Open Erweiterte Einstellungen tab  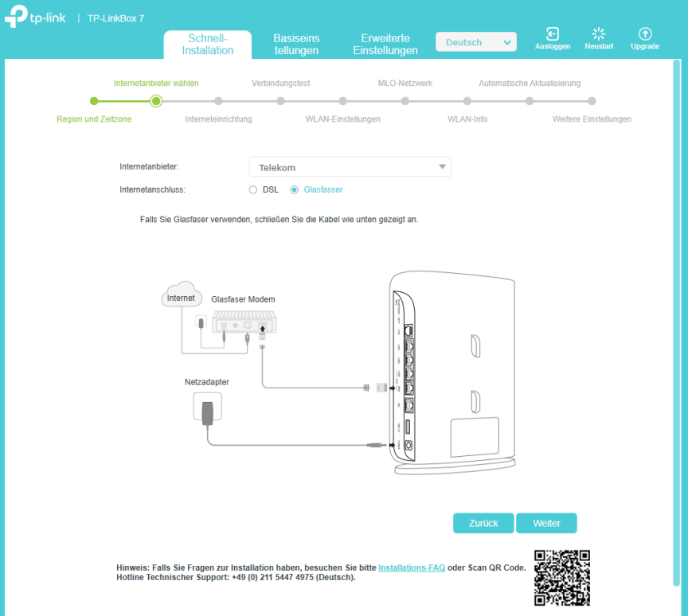pyautogui.click(x=385, y=45)
